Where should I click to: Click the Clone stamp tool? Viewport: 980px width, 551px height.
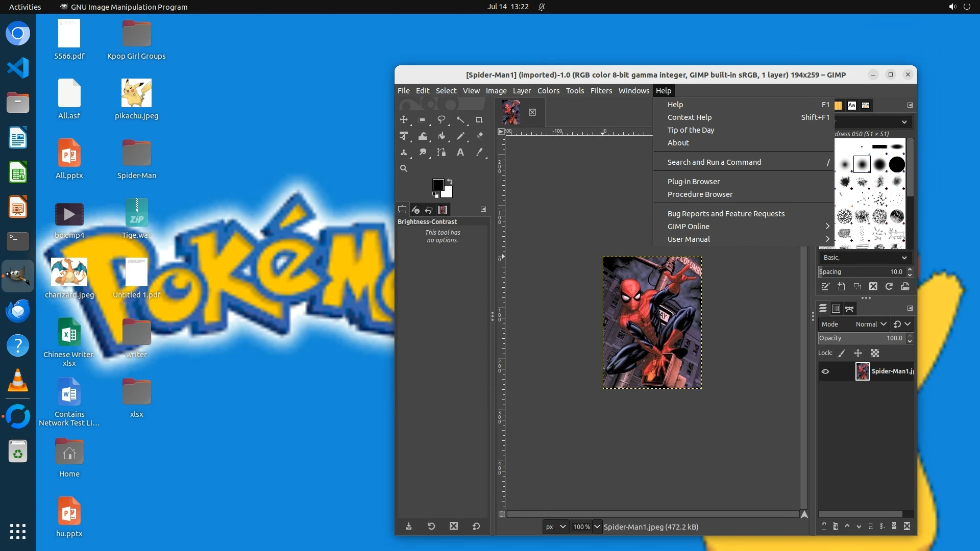pyautogui.click(x=404, y=153)
